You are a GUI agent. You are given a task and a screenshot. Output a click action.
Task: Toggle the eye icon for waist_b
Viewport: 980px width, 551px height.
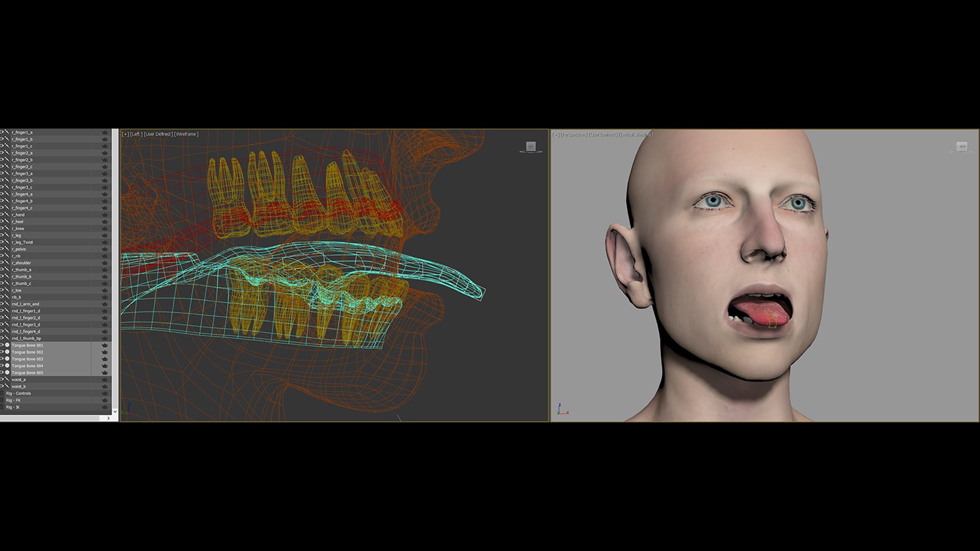tap(2, 386)
